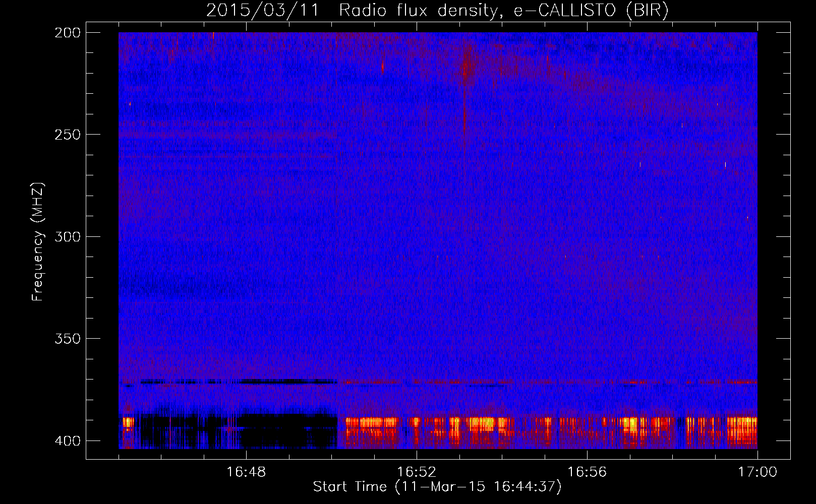The image size is (816, 504).
Task: Click the 16:56 time tick label
Action: pyautogui.click(x=587, y=472)
